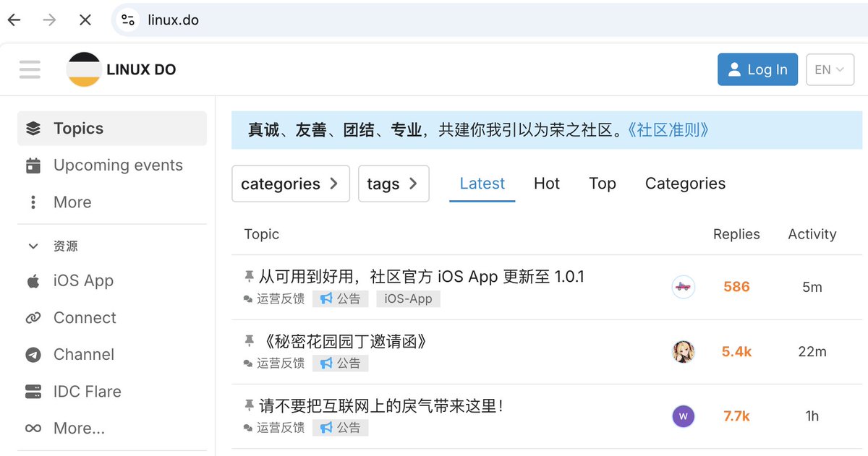Click the 7.7k replies count
Image resolution: width=868 pixels, height=456 pixels.
tap(736, 416)
